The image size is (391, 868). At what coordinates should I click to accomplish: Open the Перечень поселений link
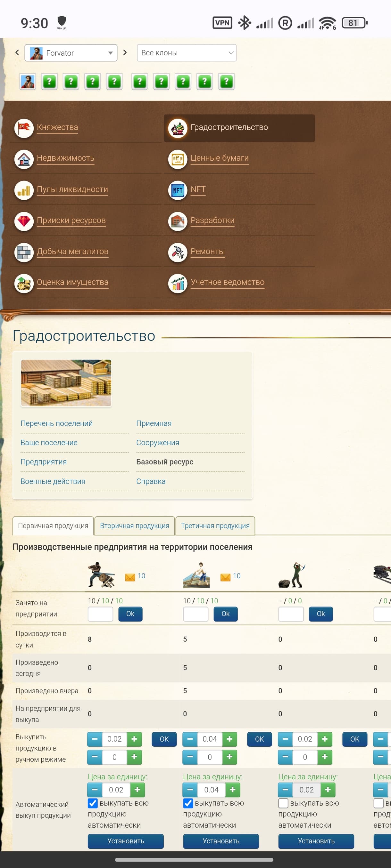[56, 423]
